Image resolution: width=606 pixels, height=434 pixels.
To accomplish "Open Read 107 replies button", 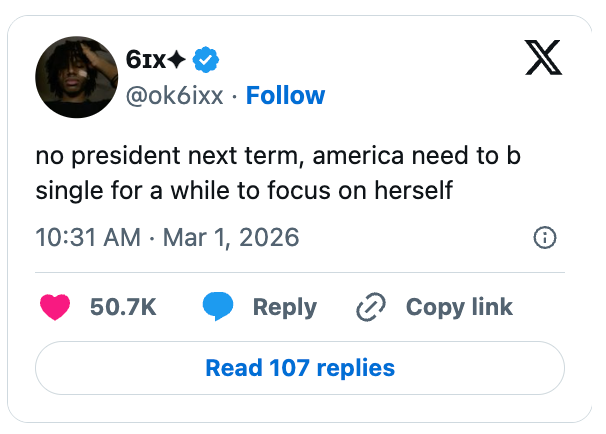I will [300, 368].
